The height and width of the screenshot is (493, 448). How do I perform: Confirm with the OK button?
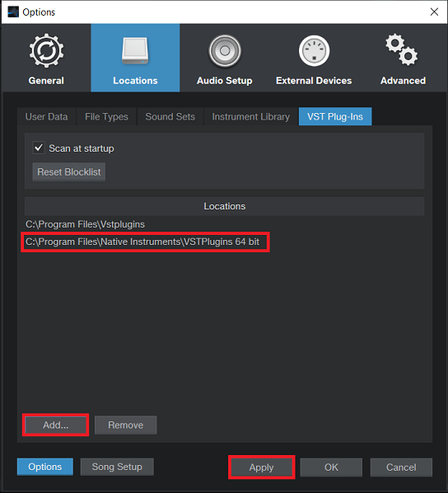(x=331, y=467)
